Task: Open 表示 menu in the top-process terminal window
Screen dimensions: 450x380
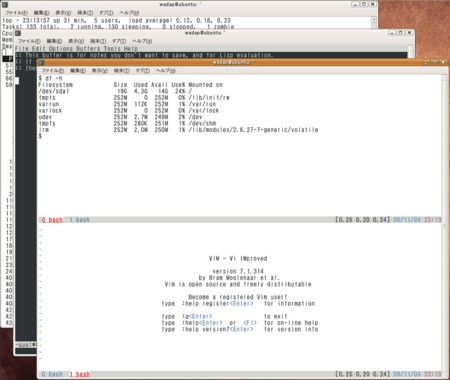Action: pyautogui.click(x=63, y=13)
